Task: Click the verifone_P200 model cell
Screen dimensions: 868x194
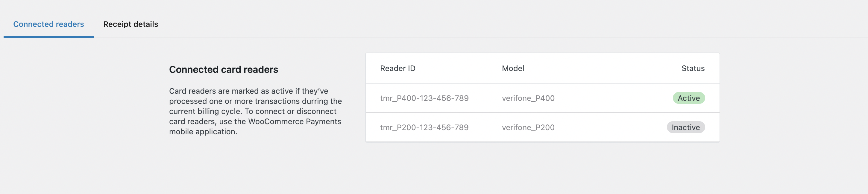Action: (x=528, y=127)
